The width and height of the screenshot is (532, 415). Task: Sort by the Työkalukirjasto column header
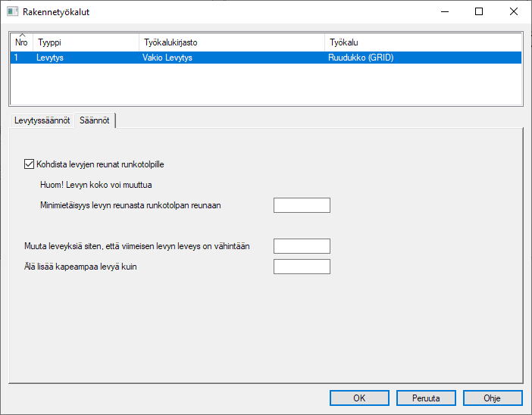click(231, 42)
